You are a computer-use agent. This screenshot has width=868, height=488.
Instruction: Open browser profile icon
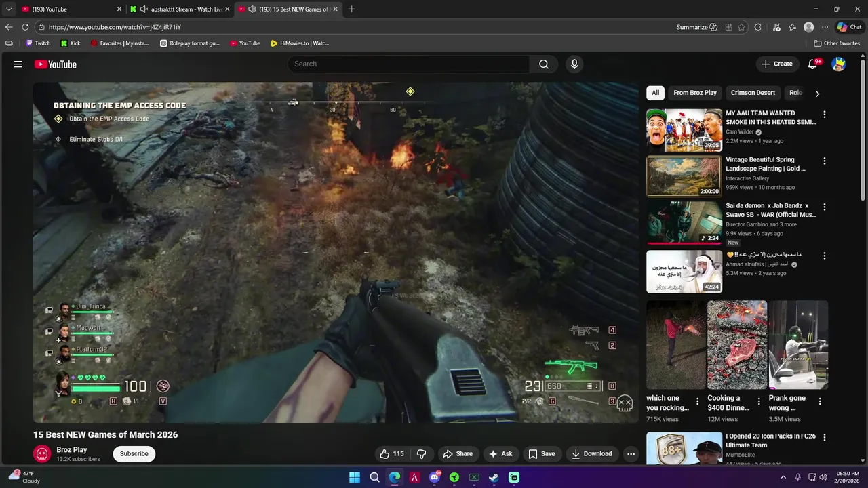[808, 27]
